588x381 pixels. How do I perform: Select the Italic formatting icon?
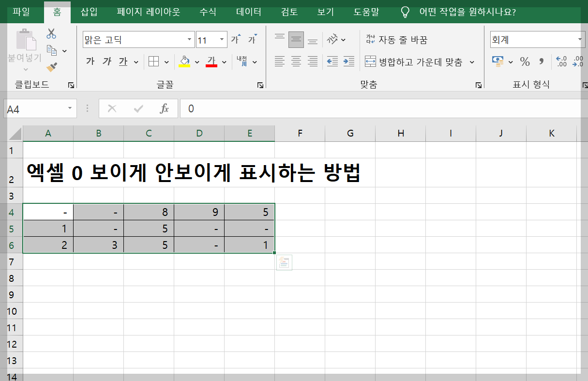click(106, 61)
